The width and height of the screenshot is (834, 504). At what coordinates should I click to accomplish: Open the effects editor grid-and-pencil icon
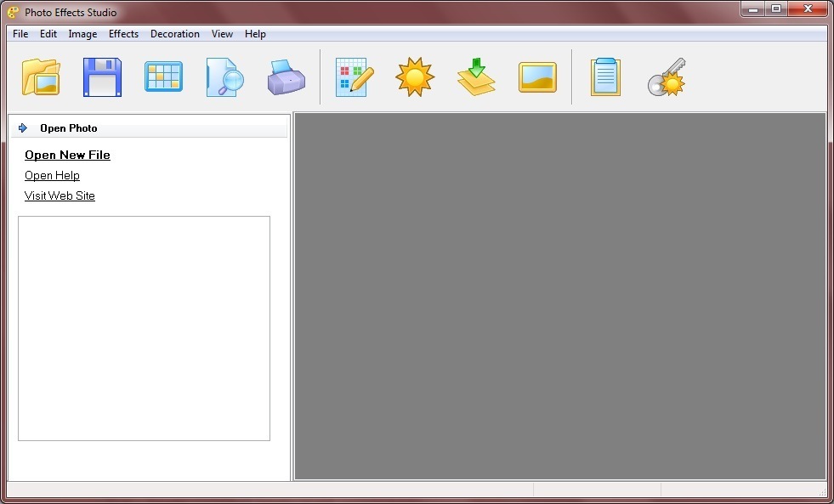click(353, 76)
